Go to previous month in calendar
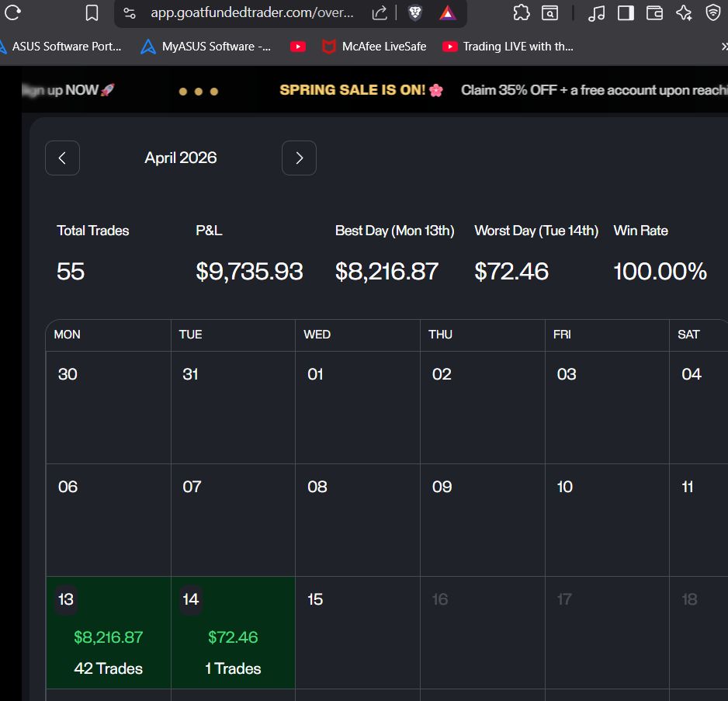The height and width of the screenshot is (701, 728). point(62,158)
